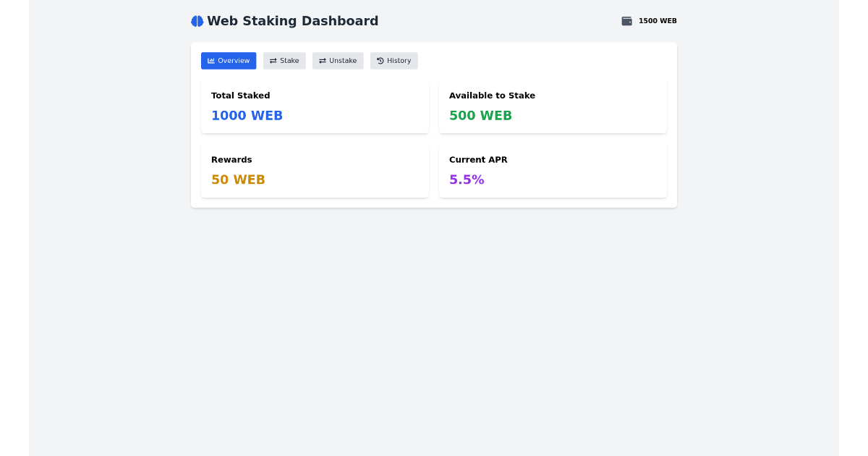Click the Total Staked card
Viewport: 868px width, 456px height.
pyautogui.click(x=315, y=106)
